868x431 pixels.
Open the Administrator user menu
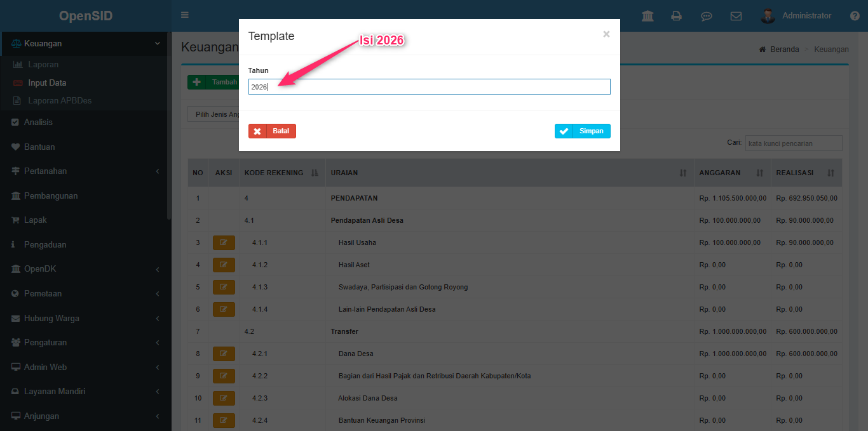click(x=797, y=16)
